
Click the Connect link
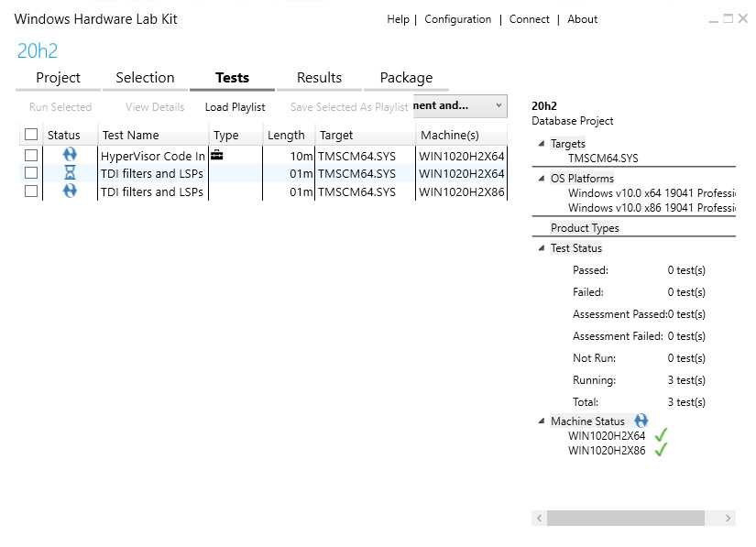click(x=530, y=19)
